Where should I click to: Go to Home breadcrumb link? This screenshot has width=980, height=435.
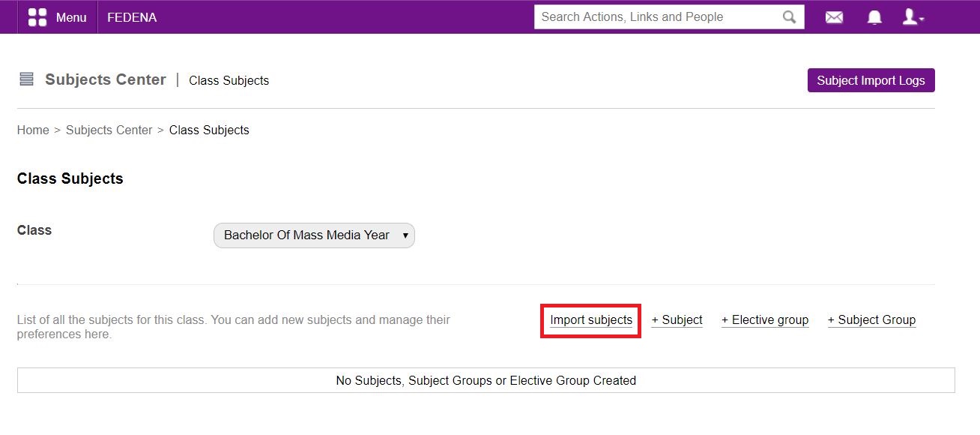pyautogui.click(x=33, y=130)
